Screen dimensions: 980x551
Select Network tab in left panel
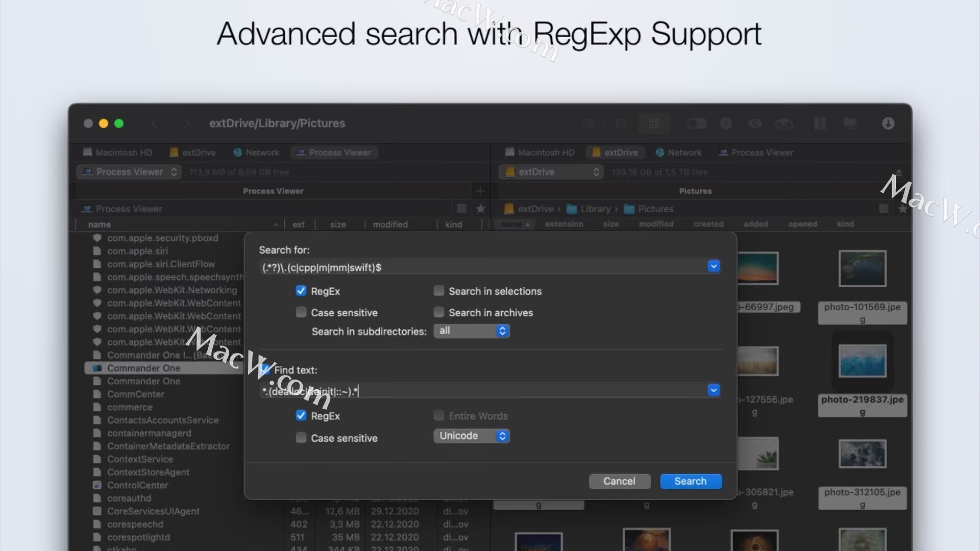pyautogui.click(x=256, y=153)
